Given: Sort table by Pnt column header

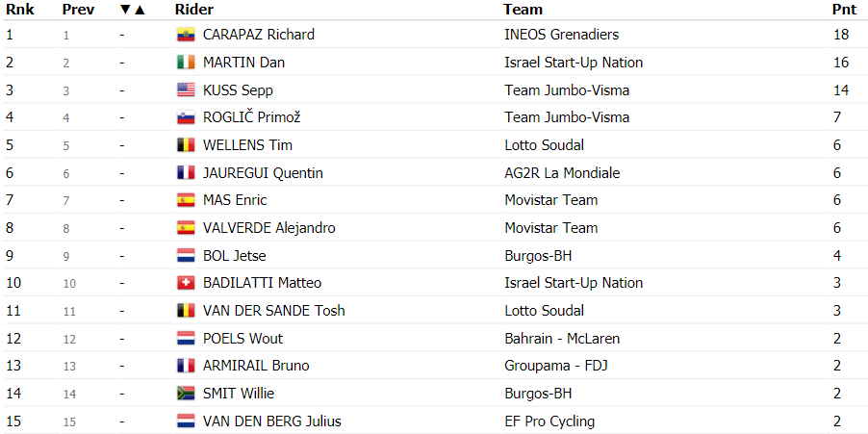Looking at the screenshot, I should coord(845,10).
